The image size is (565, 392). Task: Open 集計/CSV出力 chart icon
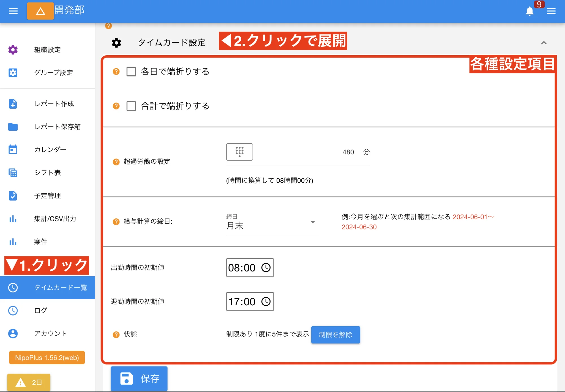click(x=13, y=219)
